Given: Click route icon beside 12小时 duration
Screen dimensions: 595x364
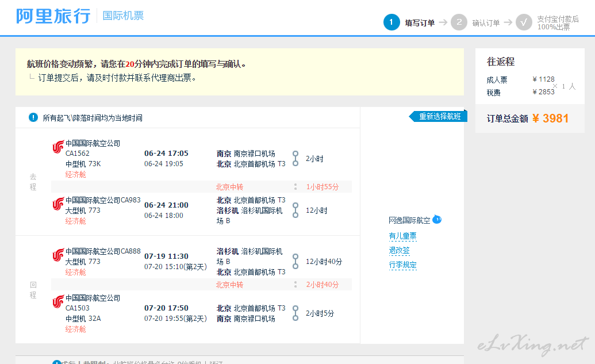Looking at the screenshot, I should pos(295,210).
